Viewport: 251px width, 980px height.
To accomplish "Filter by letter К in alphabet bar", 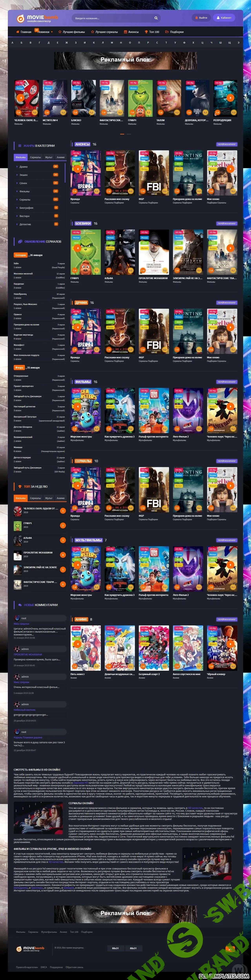I will point(94,43).
